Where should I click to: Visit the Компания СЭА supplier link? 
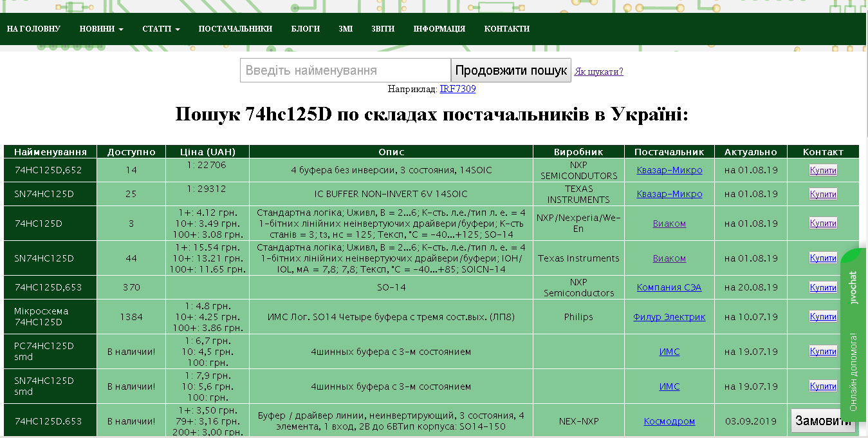point(669,287)
